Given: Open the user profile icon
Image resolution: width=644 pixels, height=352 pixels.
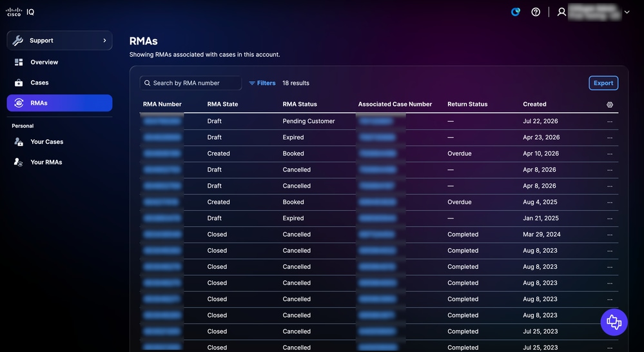Looking at the screenshot, I should point(561,12).
